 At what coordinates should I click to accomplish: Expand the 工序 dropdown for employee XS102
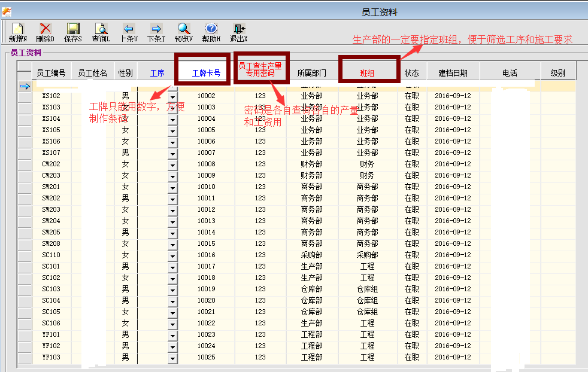[x=173, y=96]
